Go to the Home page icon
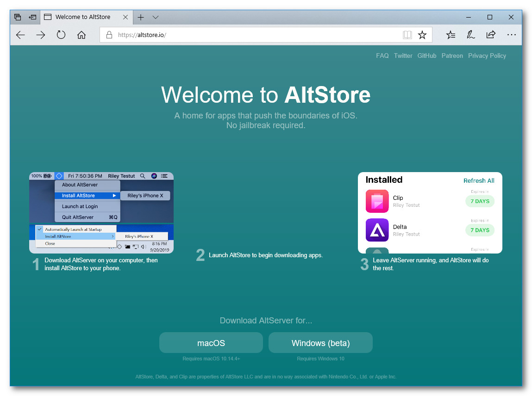The width and height of the screenshot is (532, 396). tap(81, 35)
